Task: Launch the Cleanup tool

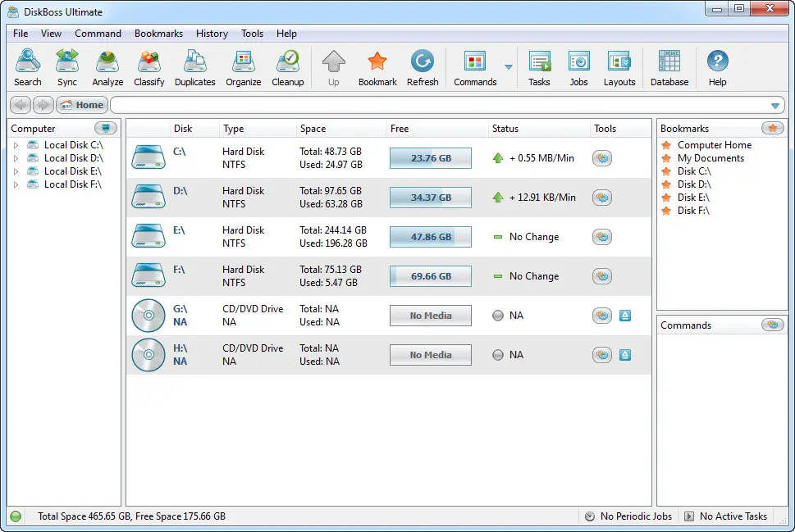Action: [287, 67]
